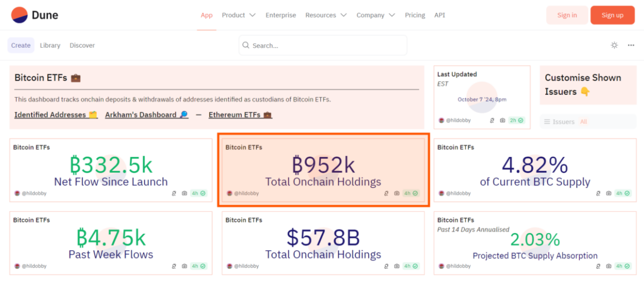Open query icon on $57.8B Total Onchain Holdings card
Screen dimensions: 644x282
click(386, 266)
